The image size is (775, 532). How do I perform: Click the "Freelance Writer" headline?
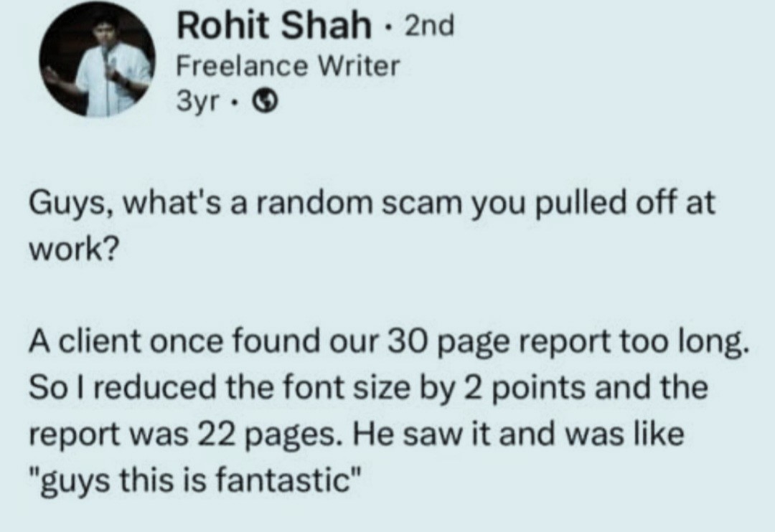288,66
